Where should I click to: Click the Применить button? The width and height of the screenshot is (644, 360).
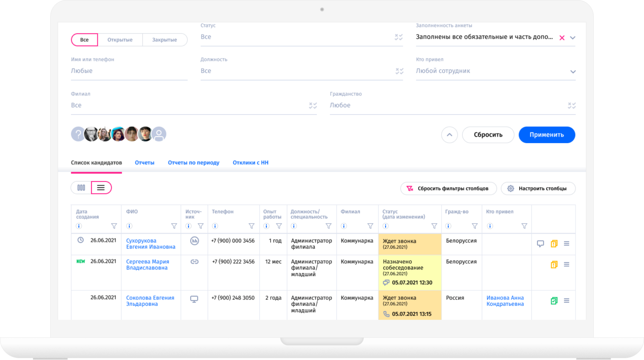(x=547, y=135)
